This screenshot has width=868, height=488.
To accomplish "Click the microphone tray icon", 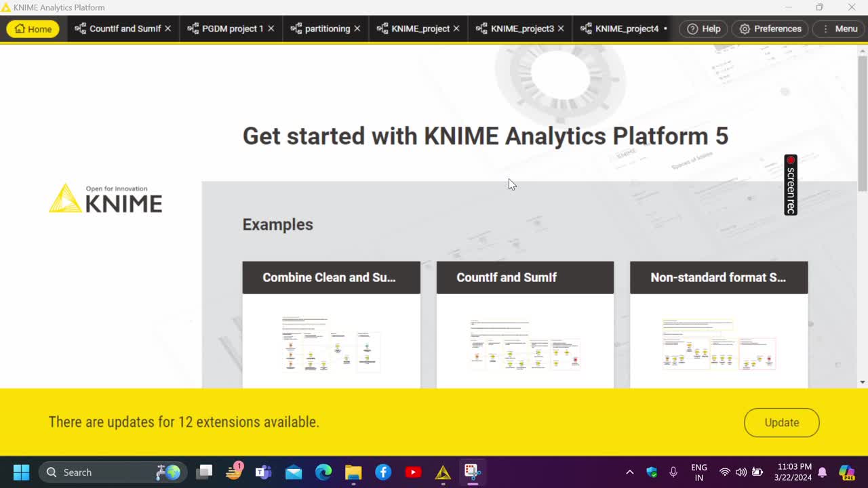I will [673, 472].
